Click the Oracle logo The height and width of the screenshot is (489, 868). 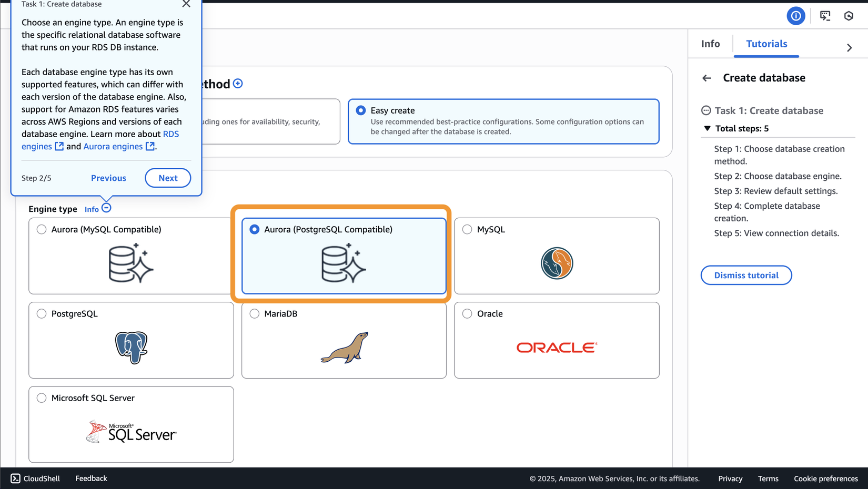pos(557,348)
